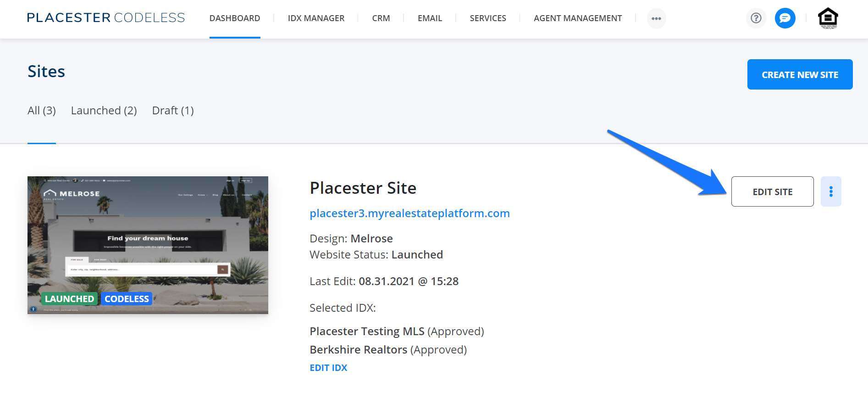Select the All (3) sites tab
This screenshot has width=868, height=393.
point(42,111)
